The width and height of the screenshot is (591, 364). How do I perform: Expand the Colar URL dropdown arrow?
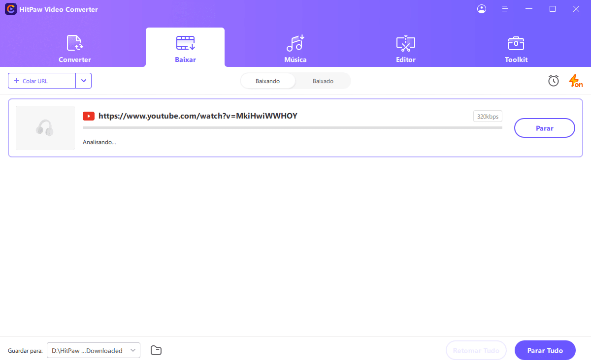(84, 81)
